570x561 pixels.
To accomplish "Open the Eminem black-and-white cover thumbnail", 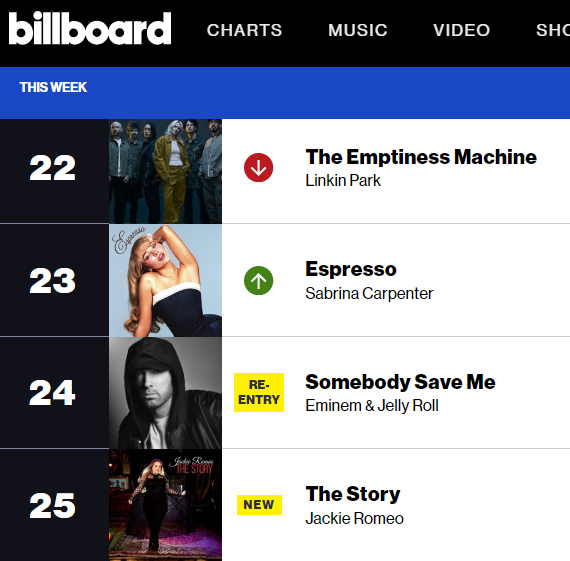I will pyautogui.click(x=165, y=393).
